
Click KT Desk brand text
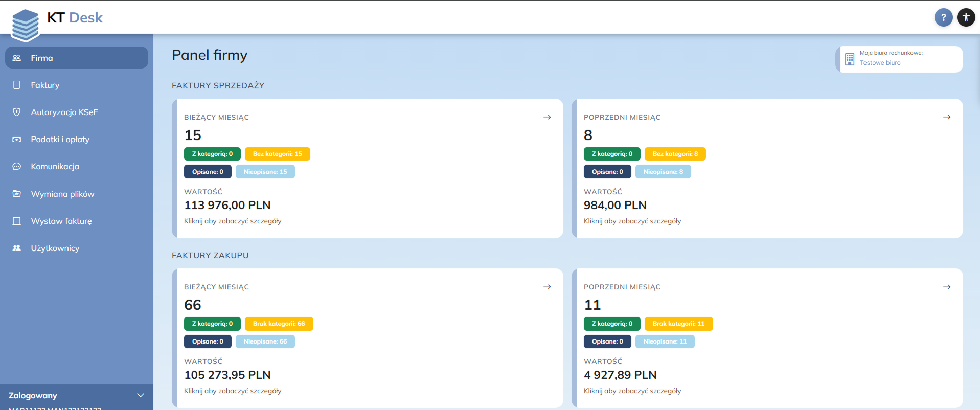[75, 18]
